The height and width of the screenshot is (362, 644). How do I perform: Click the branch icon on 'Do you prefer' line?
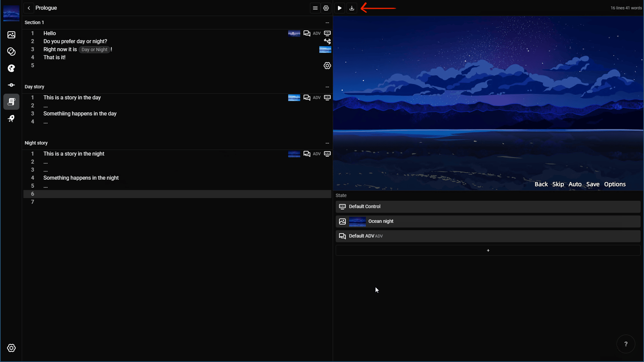327,41
